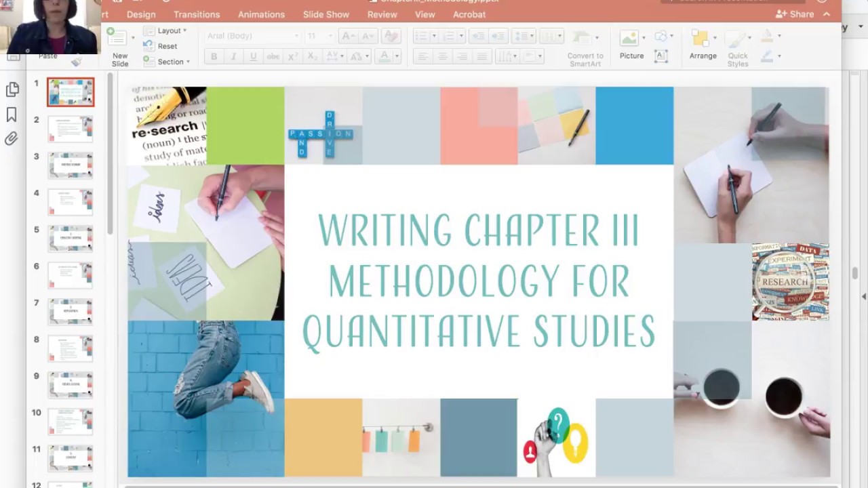868x488 pixels.
Task: Open the Design tab
Action: [x=141, y=14]
